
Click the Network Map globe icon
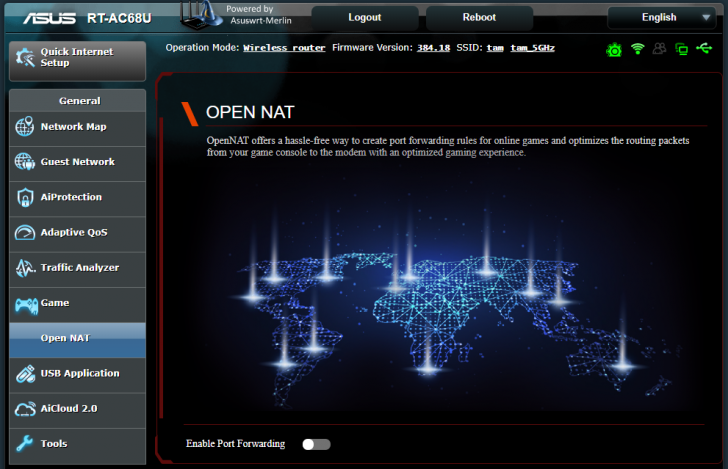tap(25, 126)
